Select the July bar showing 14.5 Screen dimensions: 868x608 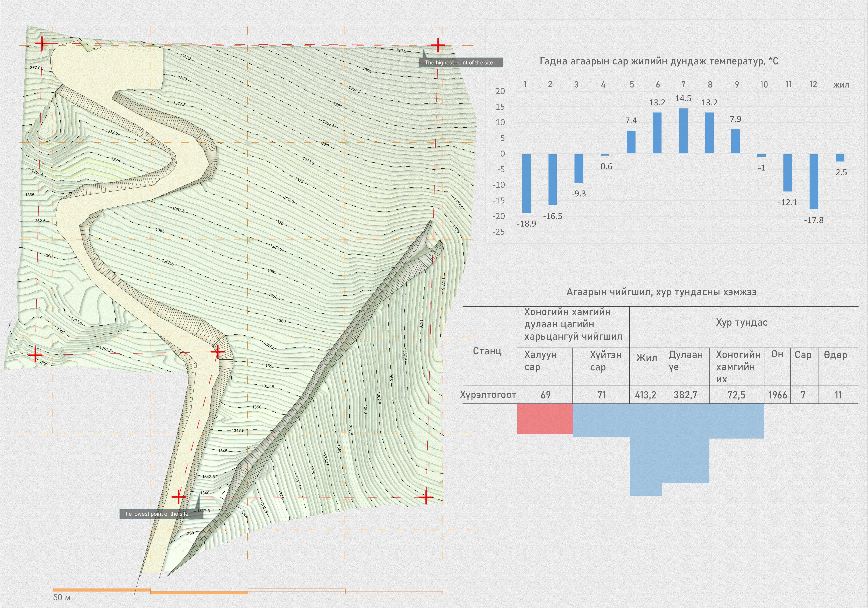683,131
